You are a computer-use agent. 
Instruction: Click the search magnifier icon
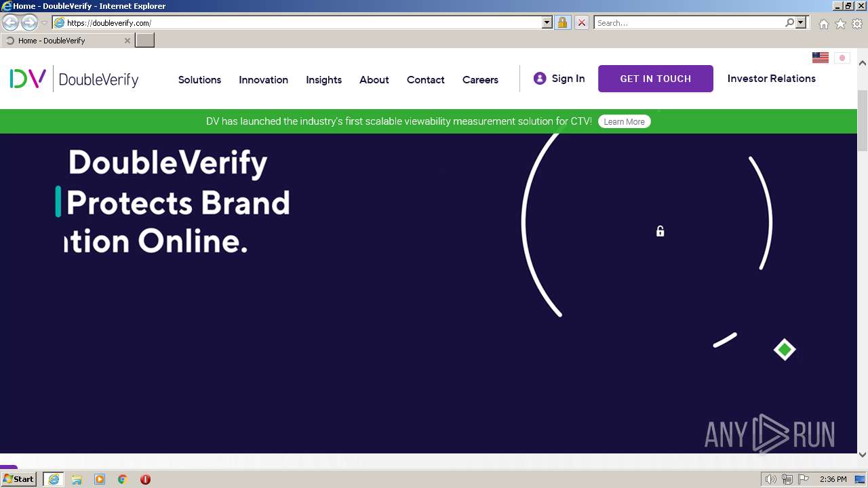pyautogui.click(x=789, y=23)
